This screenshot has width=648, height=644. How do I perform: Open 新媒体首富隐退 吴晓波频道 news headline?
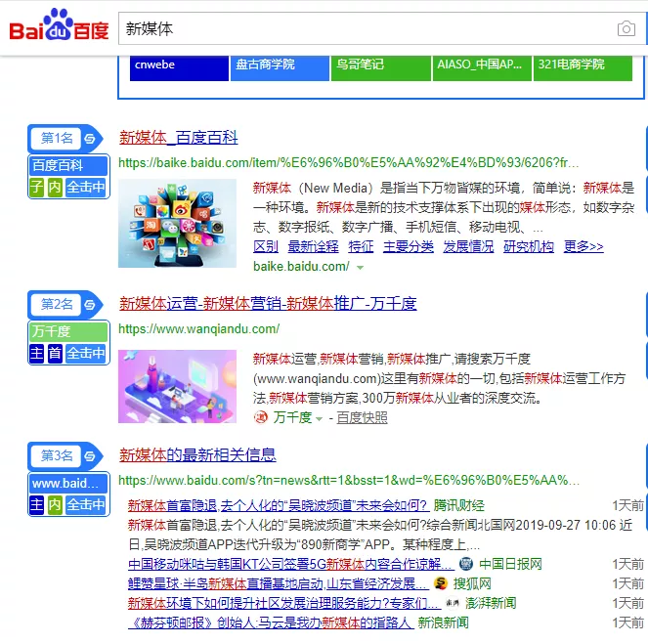278,505
